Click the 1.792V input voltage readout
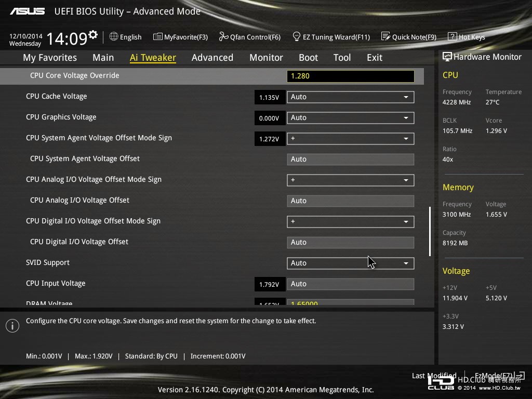Image resolution: width=532 pixels, height=399 pixels. (x=270, y=284)
